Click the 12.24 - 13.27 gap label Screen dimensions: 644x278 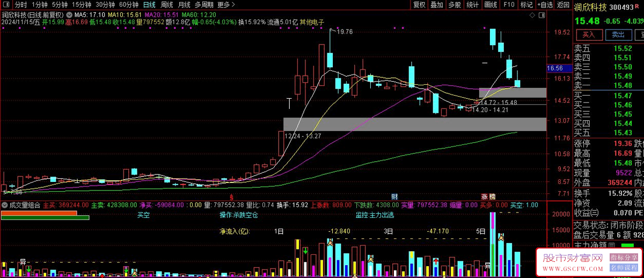pyautogui.click(x=303, y=136)
